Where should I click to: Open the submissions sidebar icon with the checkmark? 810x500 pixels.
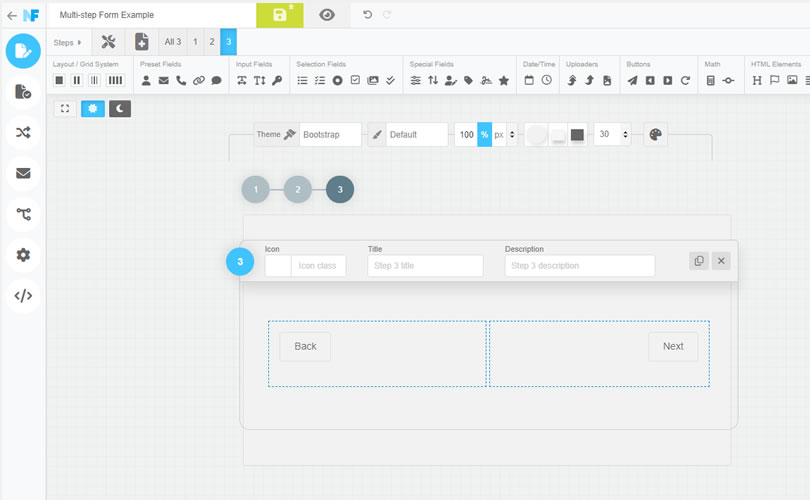[x=23, y=91]
